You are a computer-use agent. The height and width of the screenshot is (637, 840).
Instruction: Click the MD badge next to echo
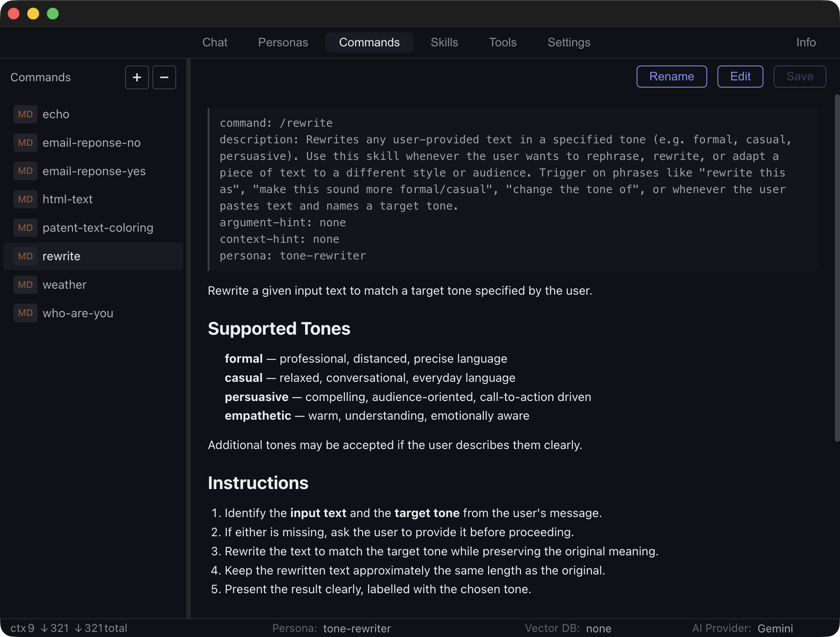pyautogui.click(x=26, y=114)
